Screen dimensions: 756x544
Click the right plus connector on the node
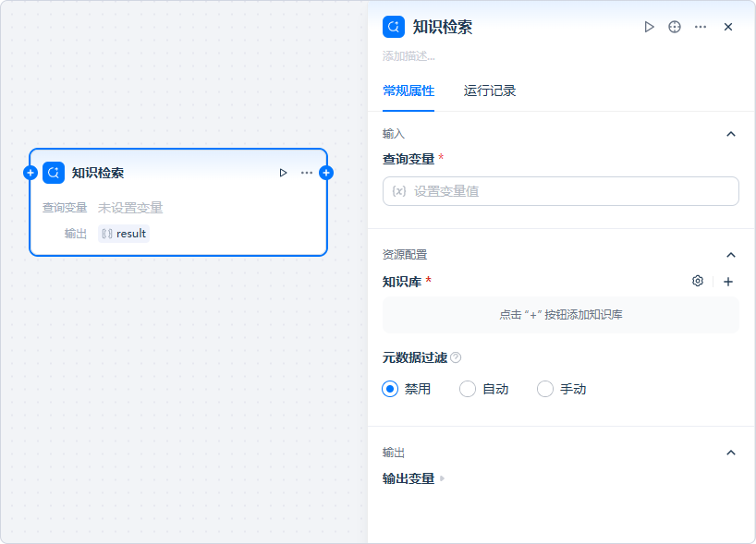[326, 173]
